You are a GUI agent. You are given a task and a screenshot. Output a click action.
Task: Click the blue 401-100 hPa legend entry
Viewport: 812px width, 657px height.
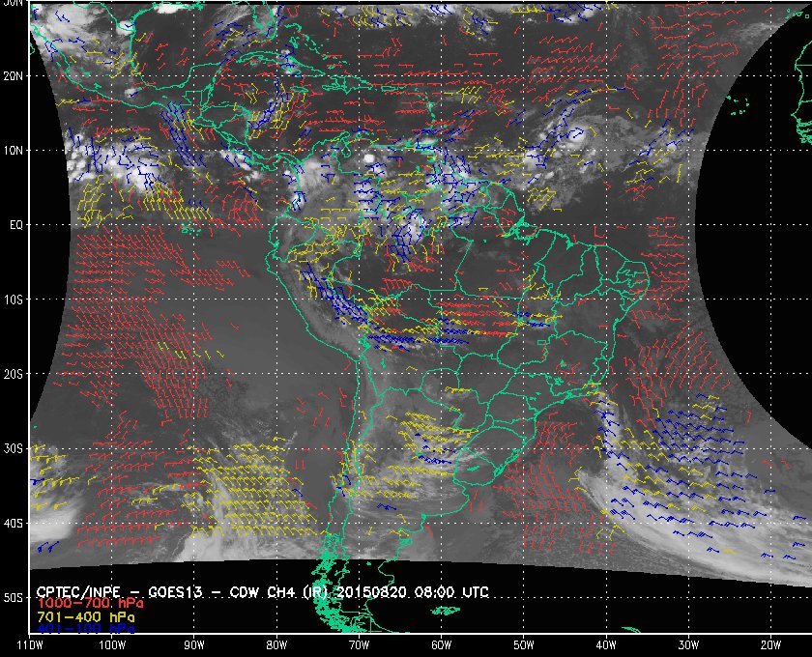pos(86,629)
